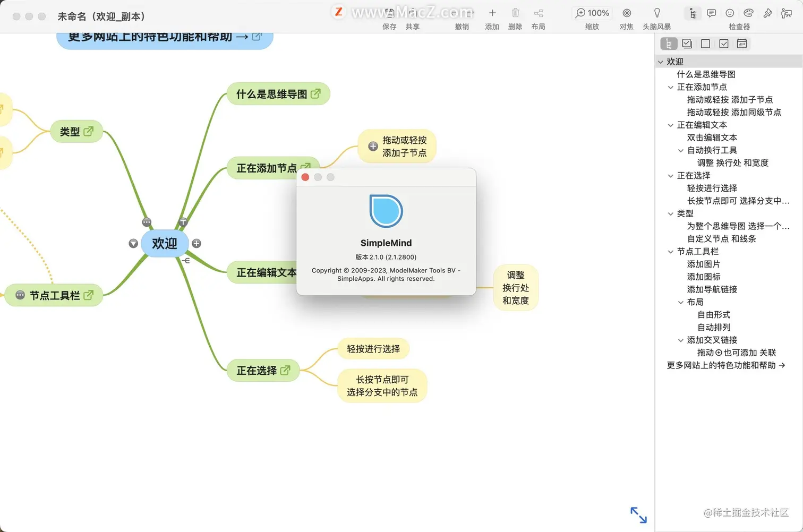
Task: Click the Add (添加) plus toolbar icon
Action: (x=492, y=13)
